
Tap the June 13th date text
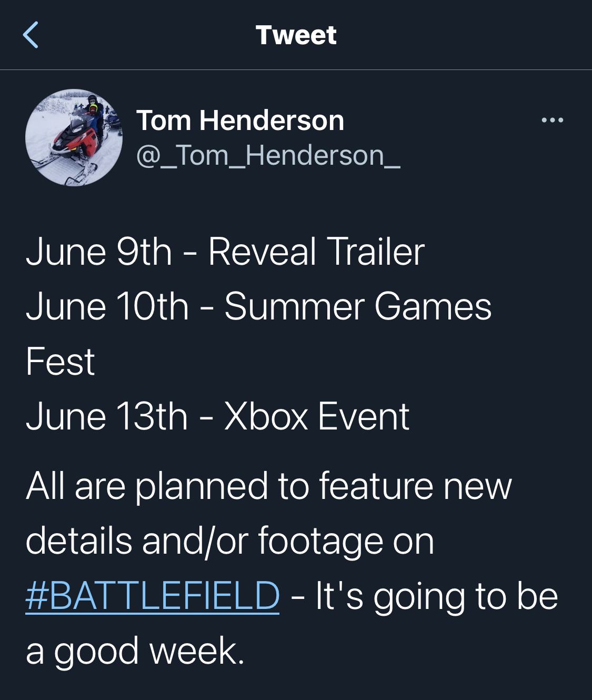(107, 416)
